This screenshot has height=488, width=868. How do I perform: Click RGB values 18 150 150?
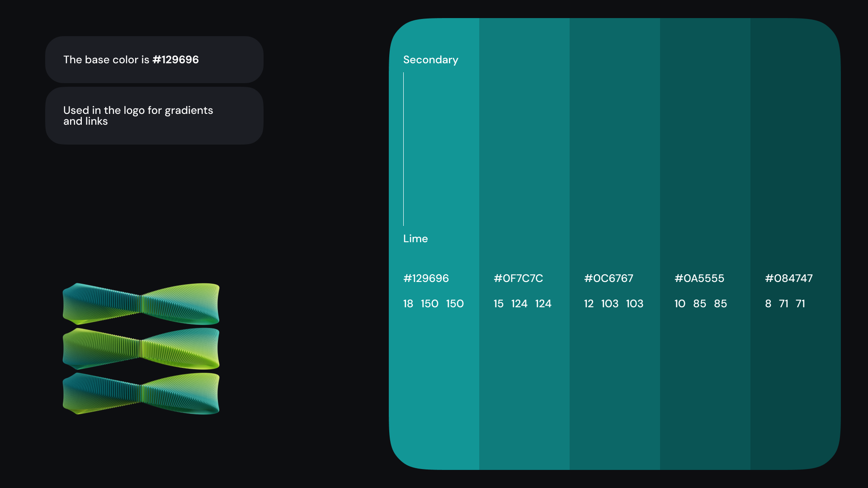click(433, 304)
